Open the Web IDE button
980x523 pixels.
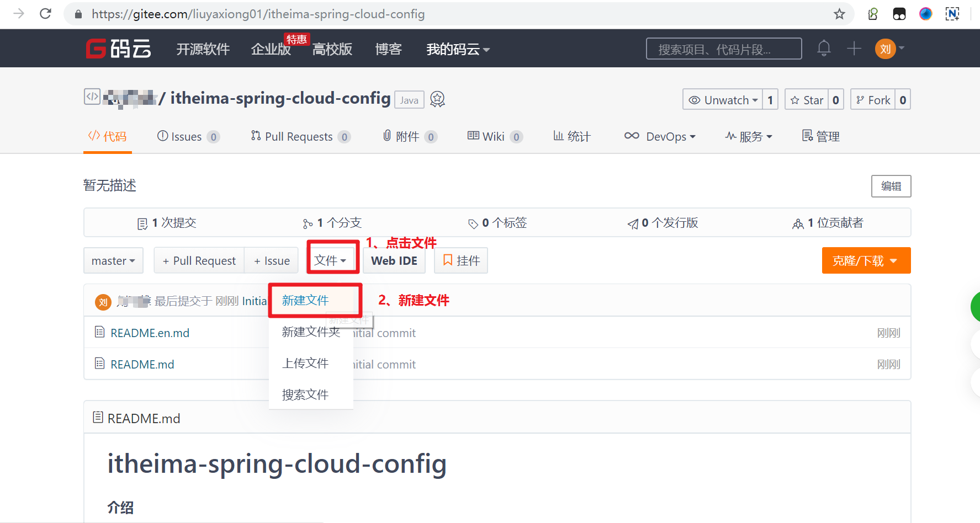coord(394,260)
